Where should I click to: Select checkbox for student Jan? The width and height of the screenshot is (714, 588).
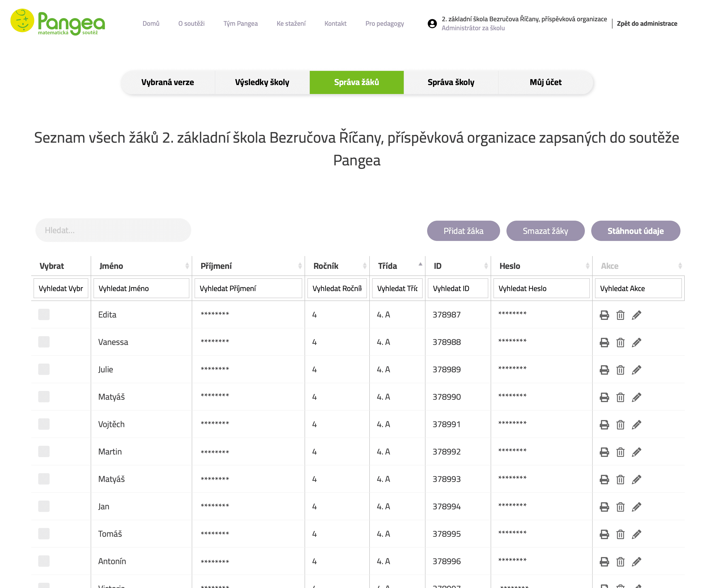click(x=44, y=506)
